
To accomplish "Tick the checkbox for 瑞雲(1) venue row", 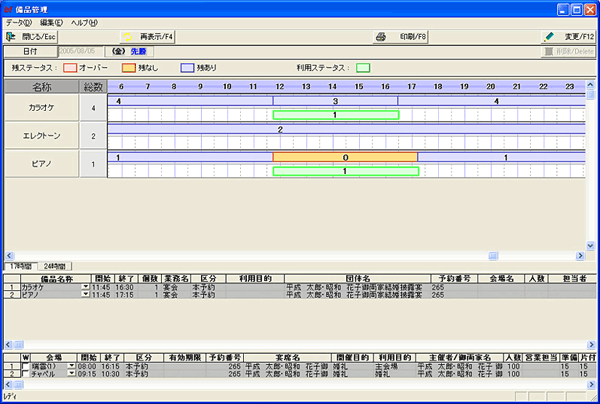I will click(x=25, y=367).
